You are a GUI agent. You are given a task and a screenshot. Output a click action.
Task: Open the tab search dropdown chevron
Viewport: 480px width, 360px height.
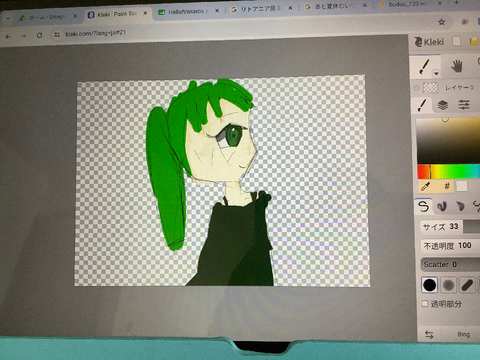[x=8, y=18]
